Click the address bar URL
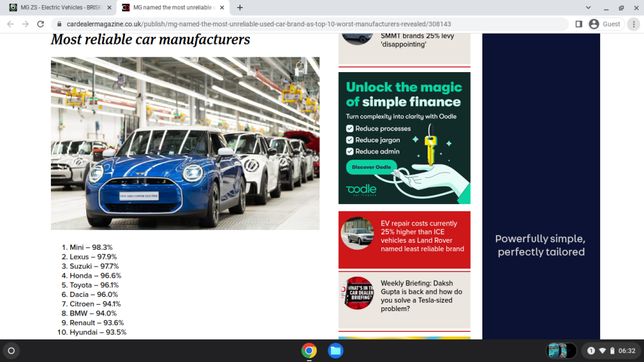 259,24
